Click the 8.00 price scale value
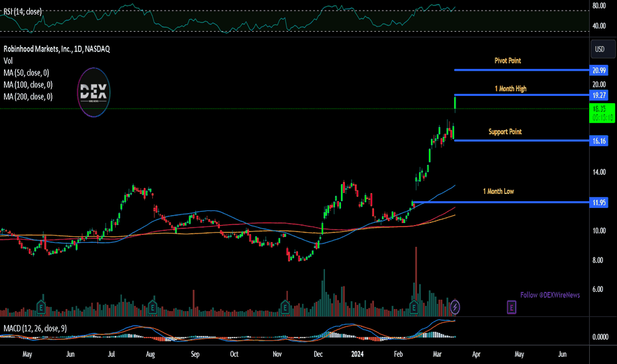Screen dimensions: 617x364 tap(598, 260)
